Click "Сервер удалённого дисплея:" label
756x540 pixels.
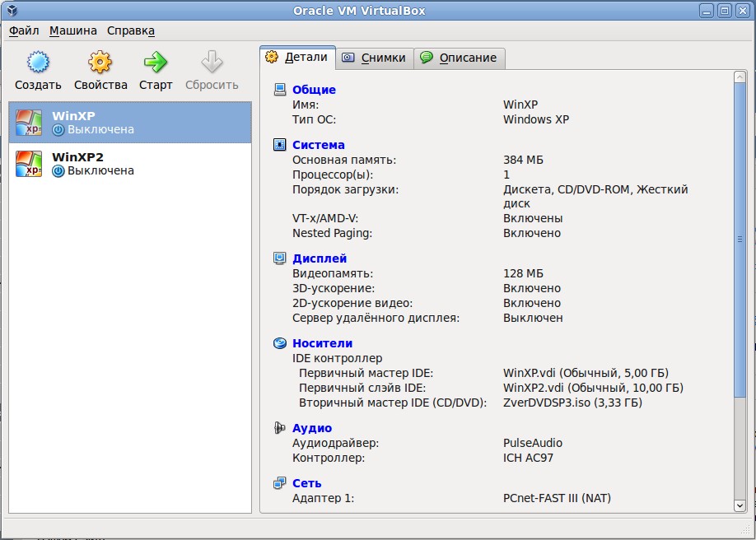376,318
